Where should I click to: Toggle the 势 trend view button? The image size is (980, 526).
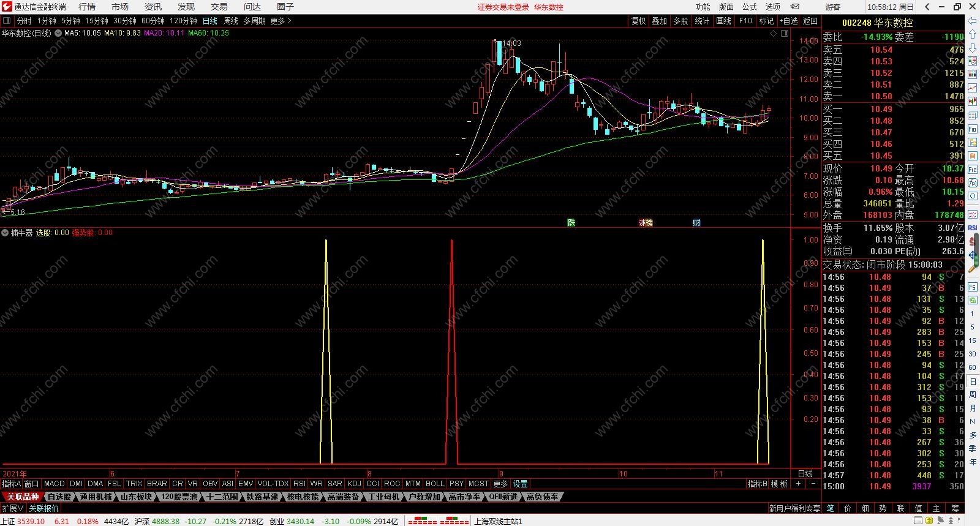point(883,508)
